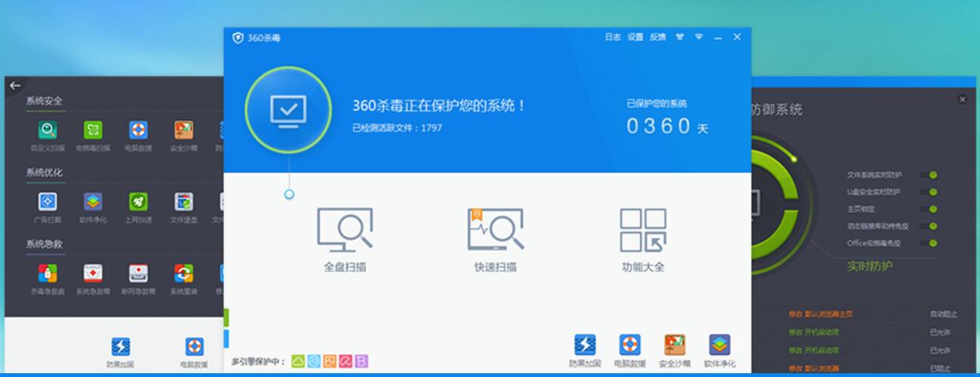980x377 pixels.
Task: Toggle 动态链接库劫持免疫 switch in the right window
Action: click(x=929, y=226)
